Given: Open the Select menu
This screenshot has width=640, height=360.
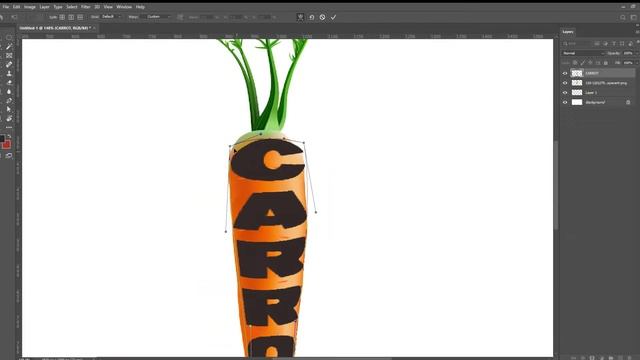Looking at the screenshot, I should click(x=72, y=7).
